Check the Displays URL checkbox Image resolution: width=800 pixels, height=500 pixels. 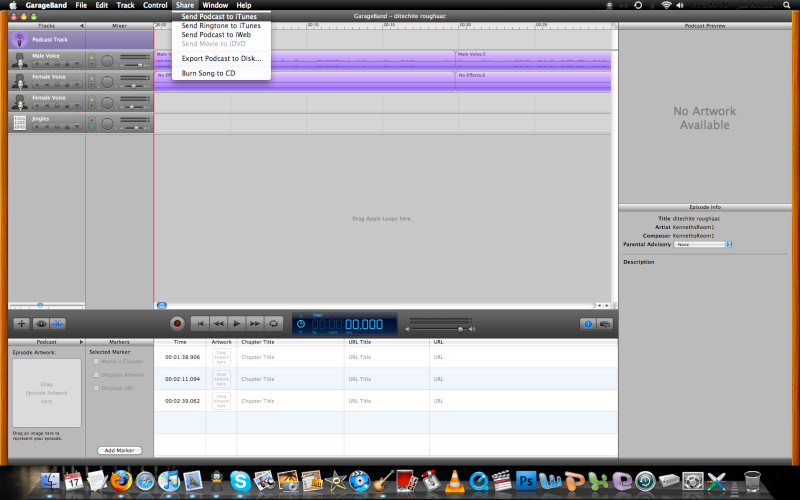tap(96, 388)
